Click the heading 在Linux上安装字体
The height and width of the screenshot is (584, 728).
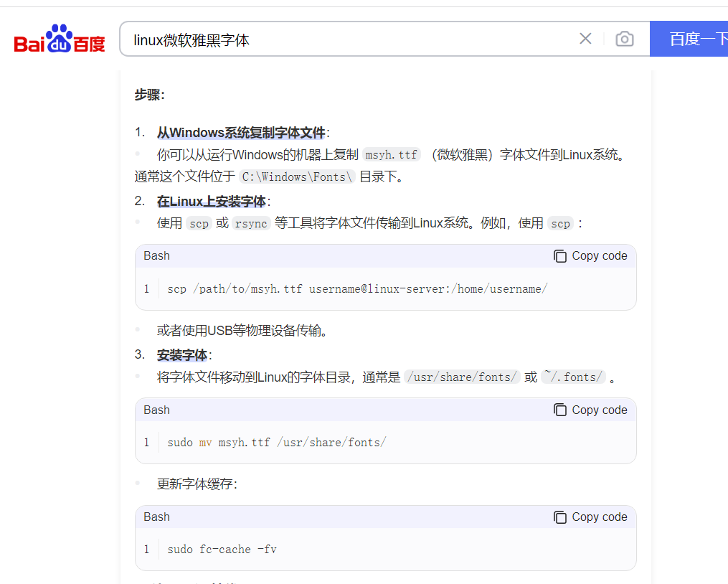pyautogui.click(x=212, y=202)
